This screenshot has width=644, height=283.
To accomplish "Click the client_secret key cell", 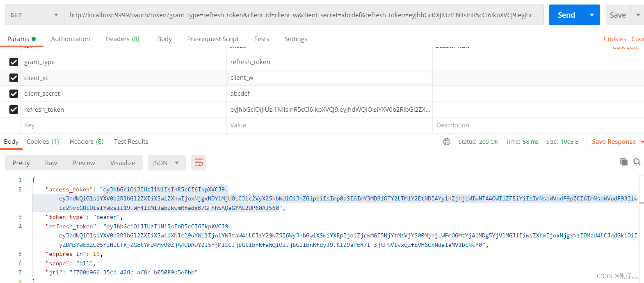I will tap(123, 94).
